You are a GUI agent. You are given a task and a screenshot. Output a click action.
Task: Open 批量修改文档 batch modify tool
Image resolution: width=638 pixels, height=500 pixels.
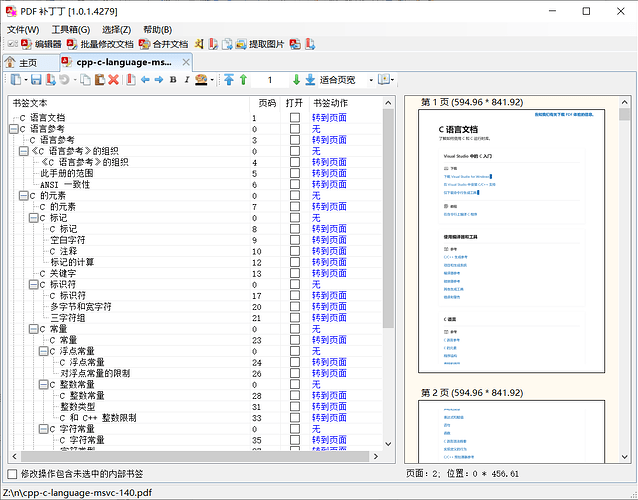click(100, 44)
